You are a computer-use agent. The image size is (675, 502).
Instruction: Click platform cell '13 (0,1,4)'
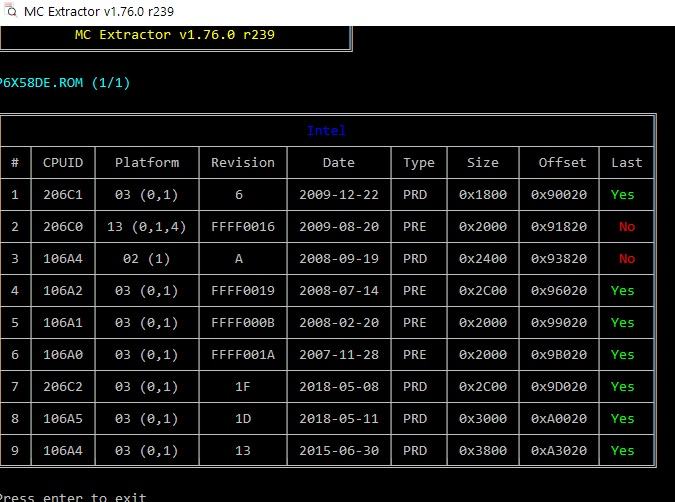(147, 227)
